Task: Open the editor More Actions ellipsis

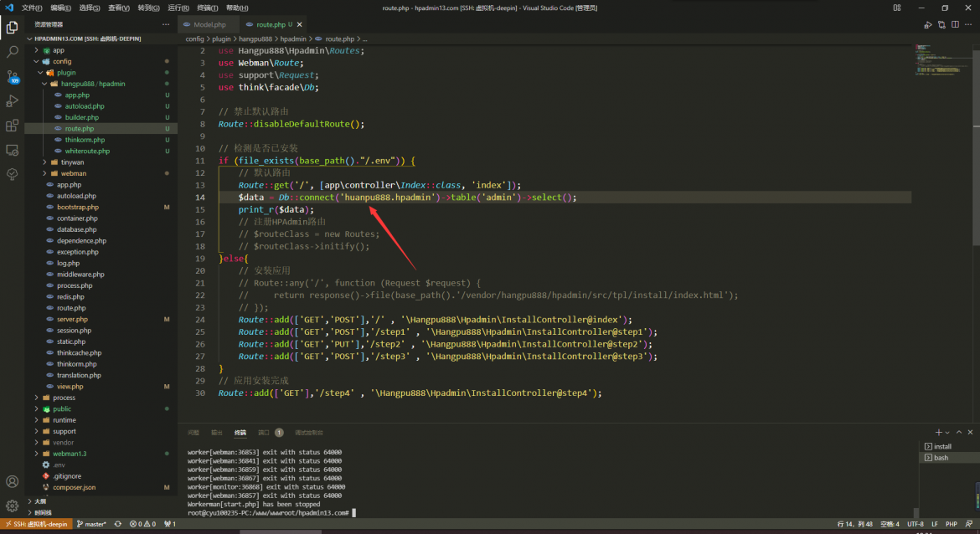Action: [969, 24]
